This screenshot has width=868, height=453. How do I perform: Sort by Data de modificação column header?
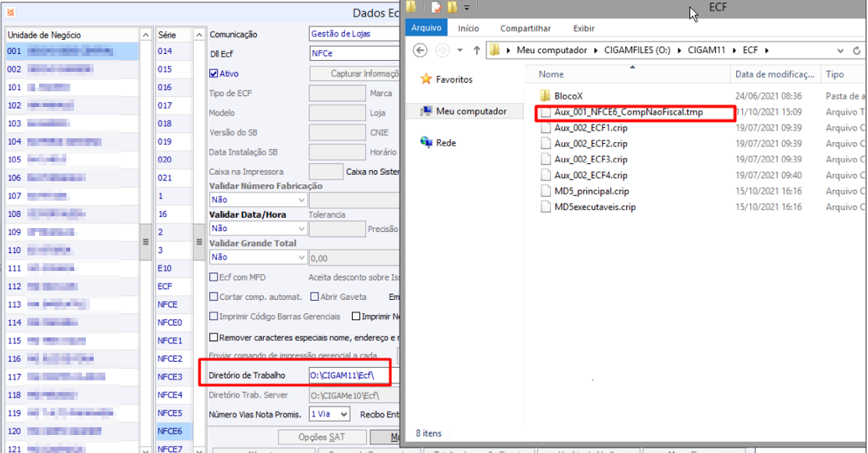point(775,74)
